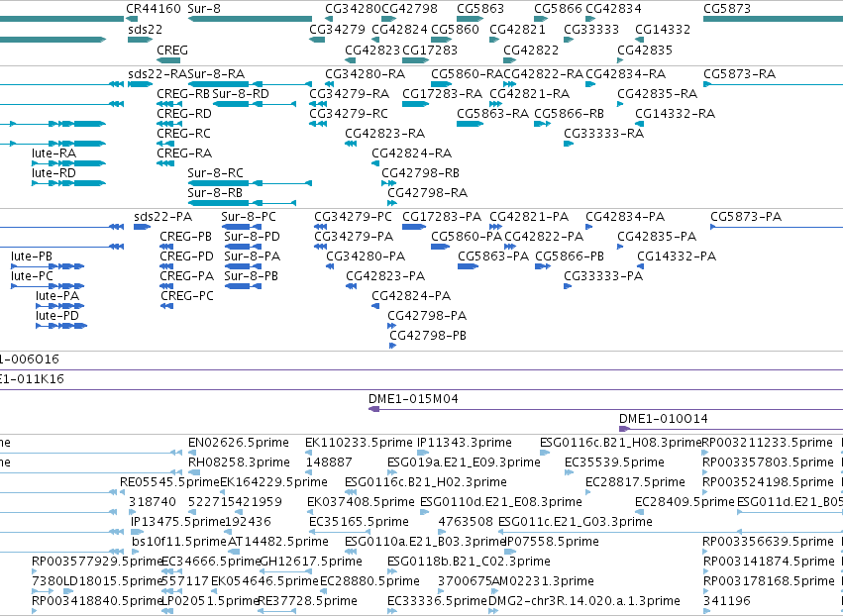
Task: Click transcript CG5873-RA label
Action: tap(739, 73)
